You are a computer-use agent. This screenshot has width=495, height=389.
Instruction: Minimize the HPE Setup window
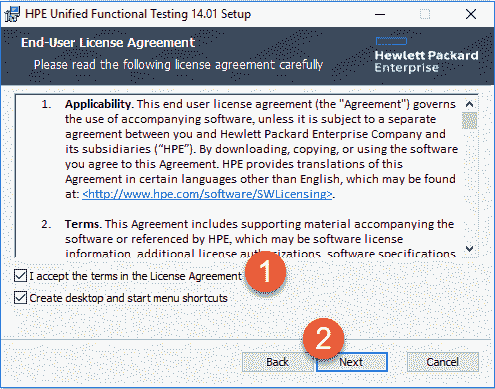(x=380, y=14)
